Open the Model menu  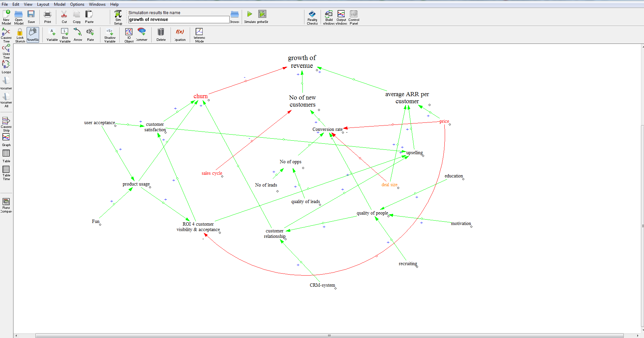point(60,4)
